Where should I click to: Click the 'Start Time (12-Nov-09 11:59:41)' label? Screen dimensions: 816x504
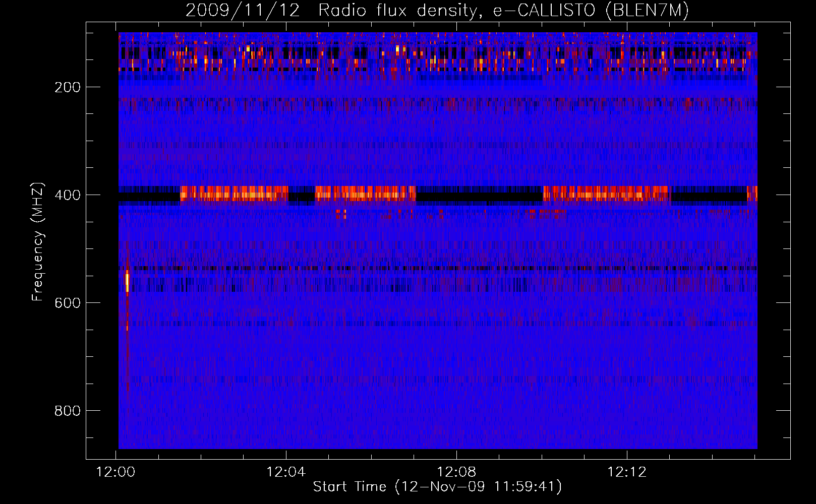(x=437, y=487)
